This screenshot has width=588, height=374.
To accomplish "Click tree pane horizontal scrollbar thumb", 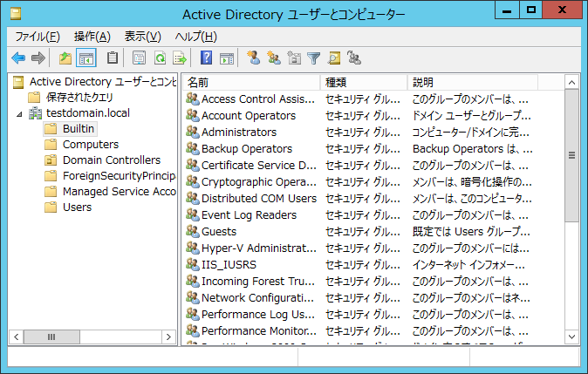I will click(x=51, y=337).
